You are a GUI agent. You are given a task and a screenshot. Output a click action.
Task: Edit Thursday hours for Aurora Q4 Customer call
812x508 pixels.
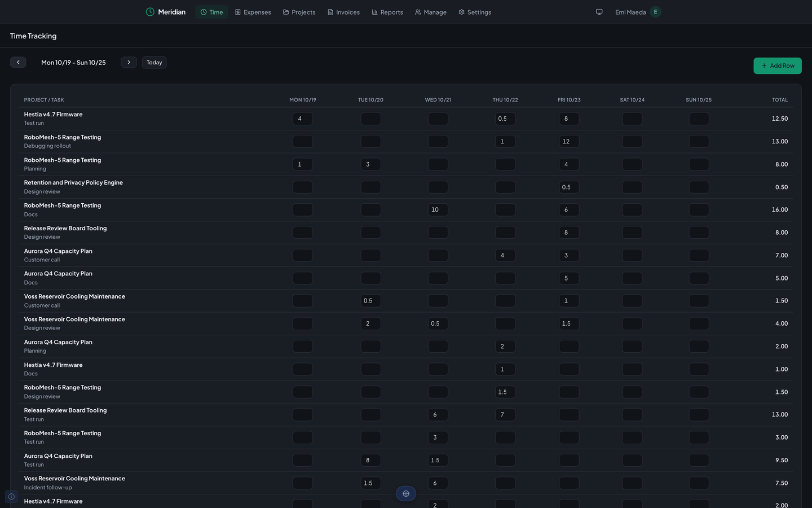coord(505,255)
